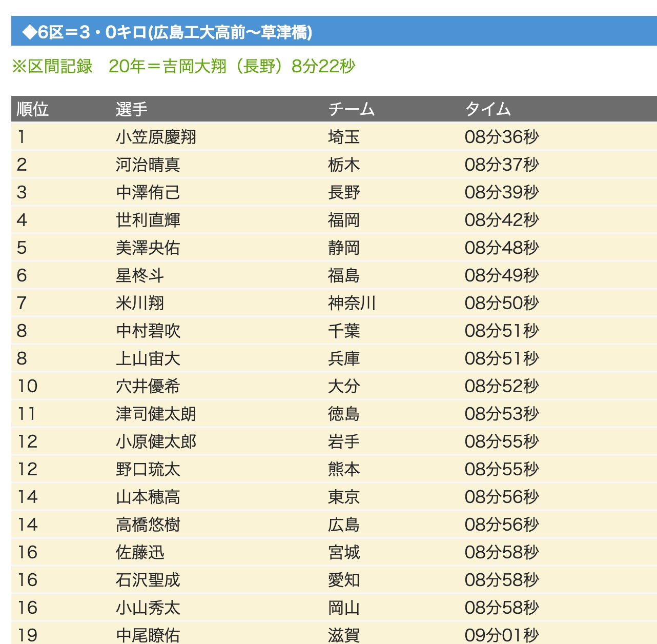Click time value 08分53秒
Screen dimensions: 657x644
tap(502, 414)
